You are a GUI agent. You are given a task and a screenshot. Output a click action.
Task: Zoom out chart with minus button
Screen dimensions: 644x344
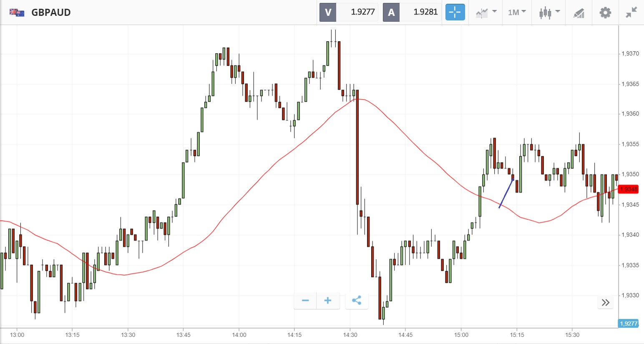tap(305, 301)
